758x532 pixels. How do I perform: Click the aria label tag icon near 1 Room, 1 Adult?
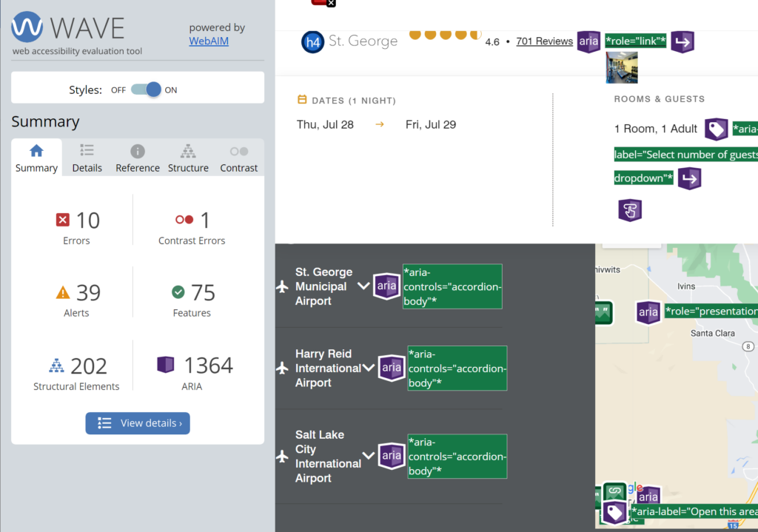point(717,129)
